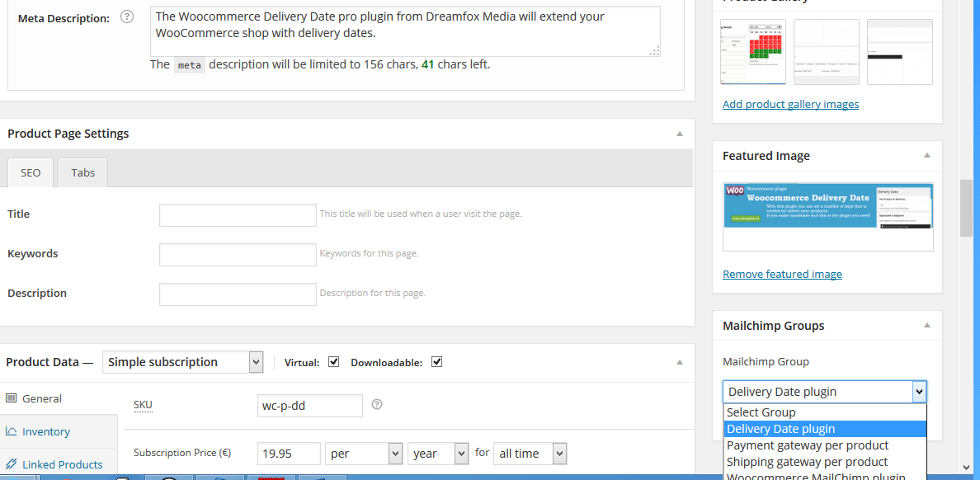Choose 'Select Group' from the dropdown list
This screenshot has width=980, height=480.
click(824, 412)
